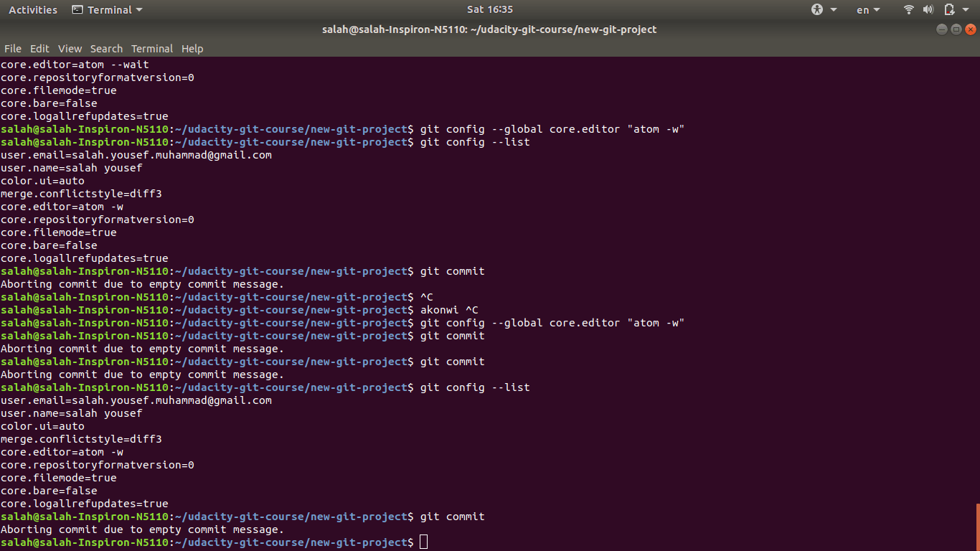Click the terminal cursor at last prompt
The image size is (980, 551).
pyautogui.click(x=423, y=542)
